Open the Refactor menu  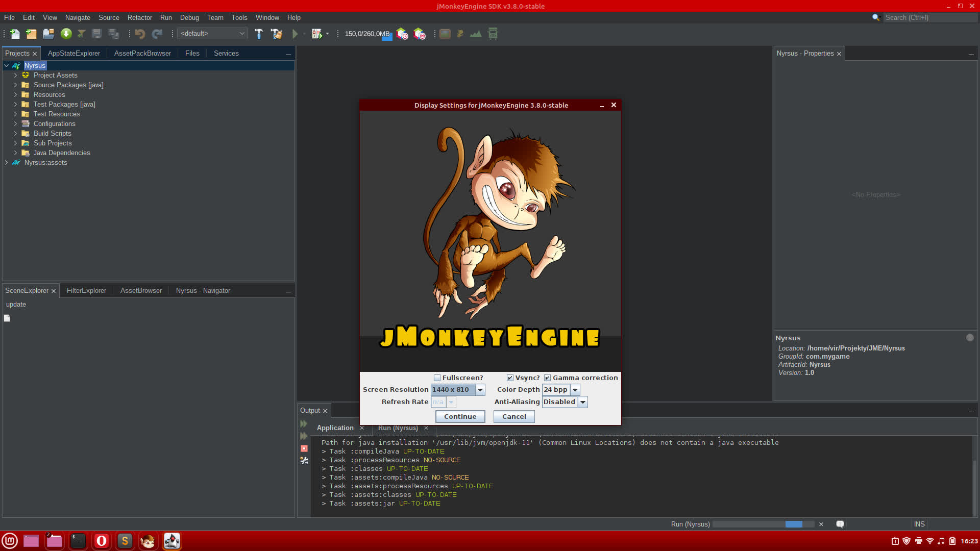(x=139, y=17)
